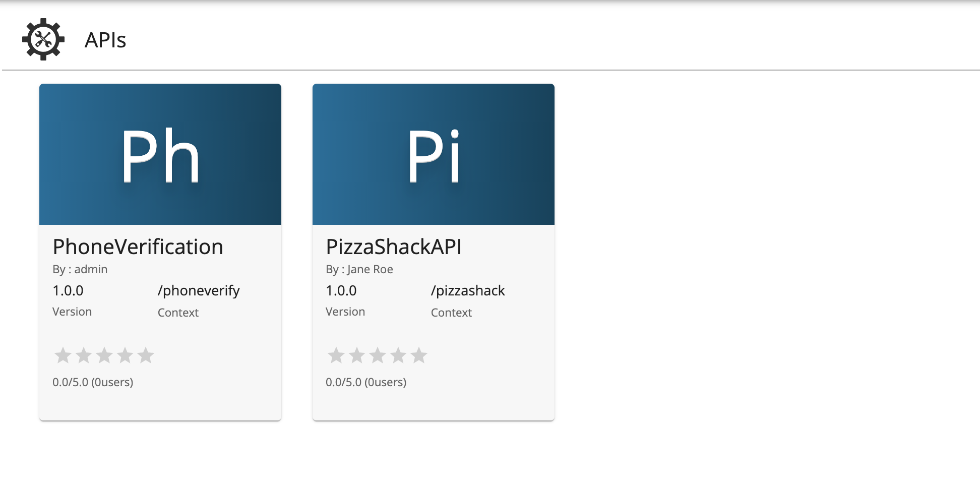Open PhoneVerification via its blue "Ph" thumbnail

[160, 154]
